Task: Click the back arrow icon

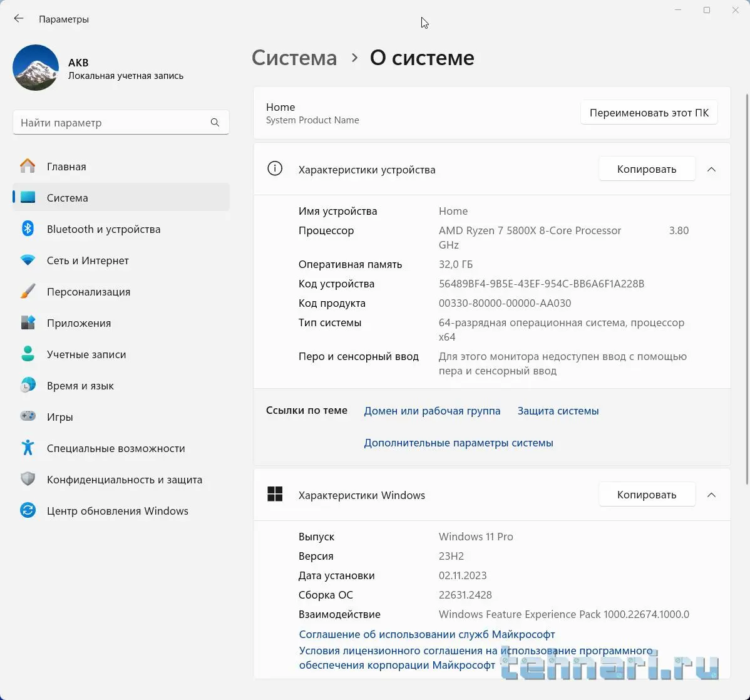Action: pos(19,19)
